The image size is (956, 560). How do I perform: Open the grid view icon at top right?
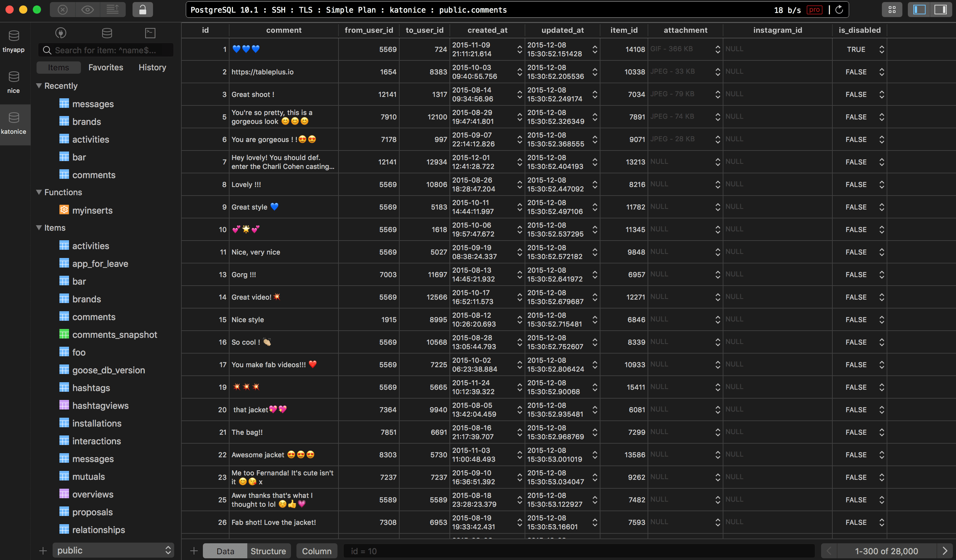point(891,10)
